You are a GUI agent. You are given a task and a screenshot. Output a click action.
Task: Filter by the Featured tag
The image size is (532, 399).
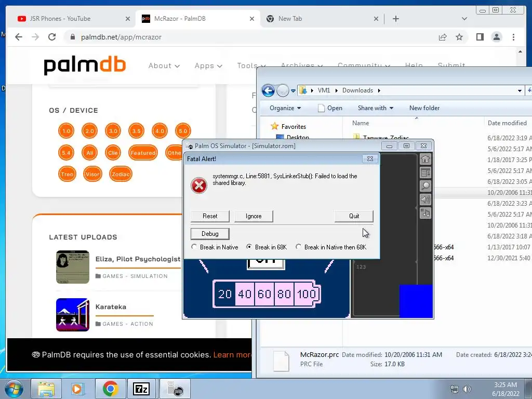coord(143,153)
